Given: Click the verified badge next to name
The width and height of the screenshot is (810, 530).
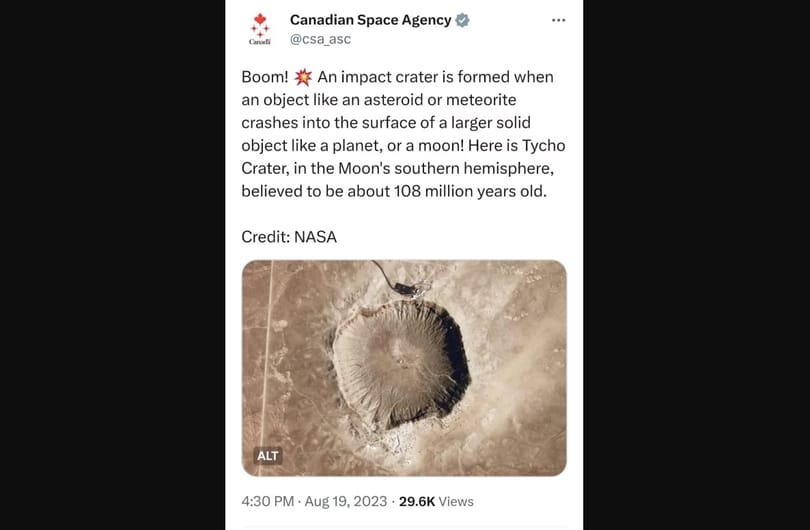Looking at the screenshot, I should [x=462, y=20].
